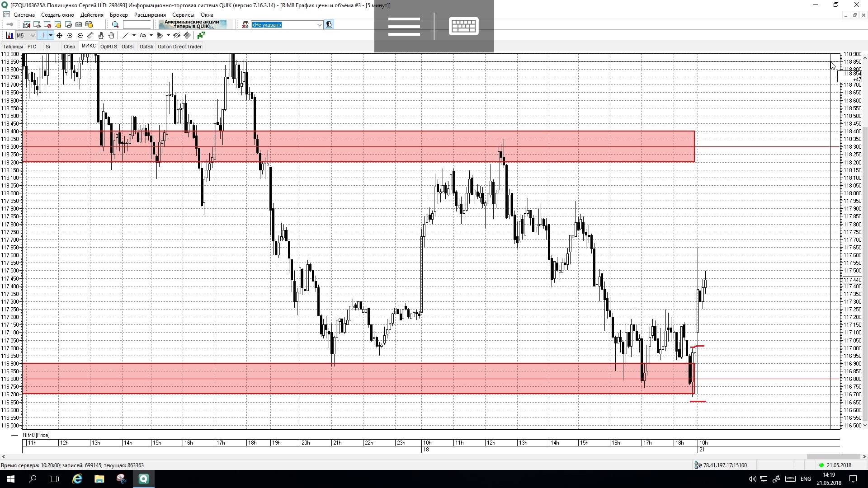The width and height of the screenshot is (868, 488).
Task: Click the Американские акции теперь в QUIK banner
Action: coord(192,24)
